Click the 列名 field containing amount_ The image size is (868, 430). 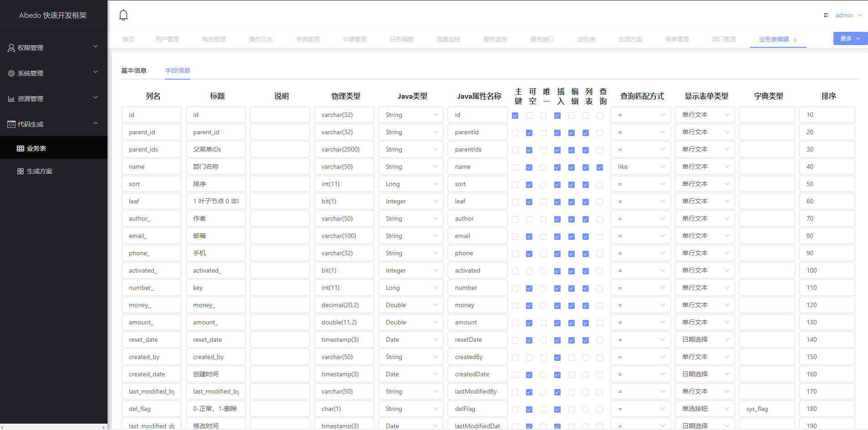tap(152, 322)
